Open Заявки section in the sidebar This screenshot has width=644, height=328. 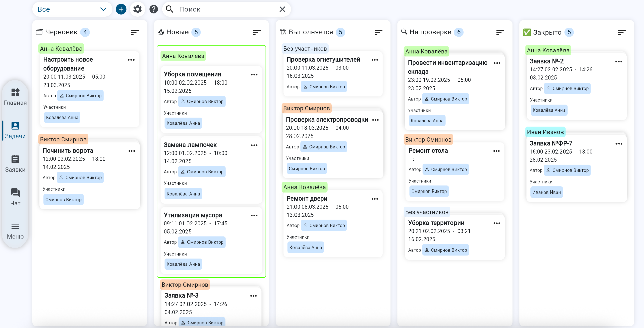tap(15, 164)
